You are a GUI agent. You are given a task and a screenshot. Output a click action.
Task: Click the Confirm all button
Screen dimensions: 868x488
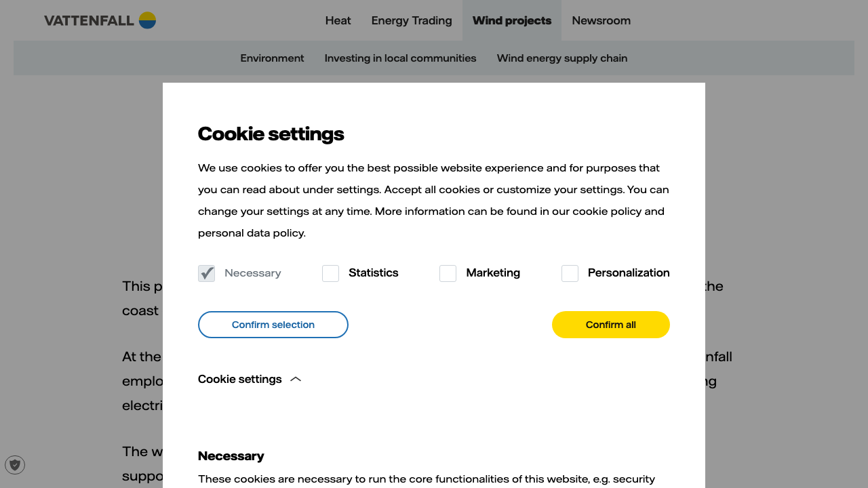coord(610,325)
